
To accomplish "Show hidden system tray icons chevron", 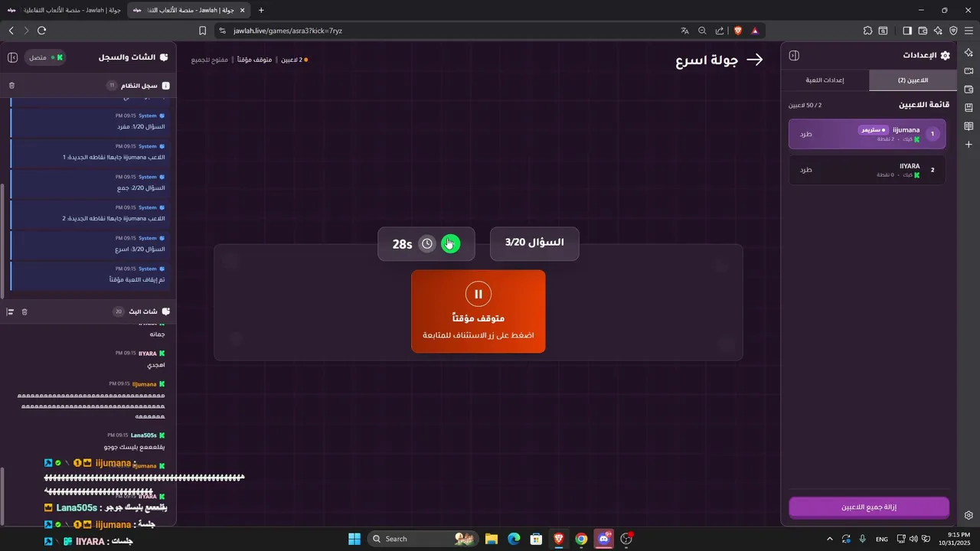I will click(x=830, y=539).
